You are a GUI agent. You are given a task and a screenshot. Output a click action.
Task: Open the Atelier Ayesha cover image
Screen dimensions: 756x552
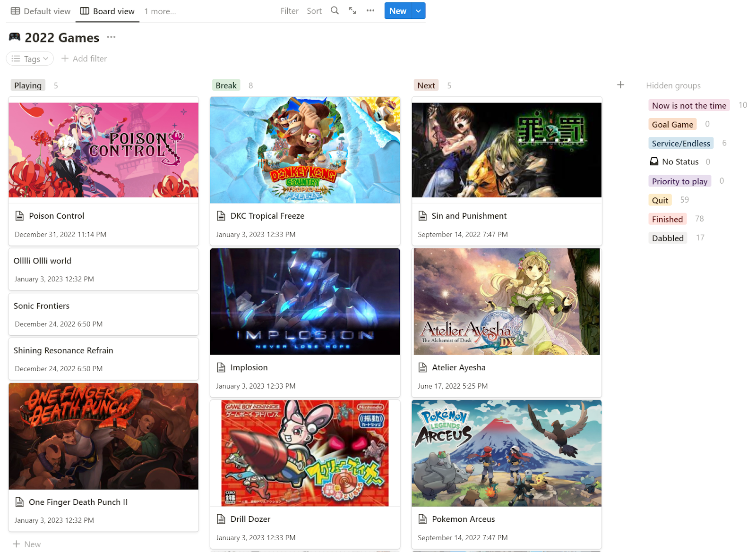tap(507, 302)
